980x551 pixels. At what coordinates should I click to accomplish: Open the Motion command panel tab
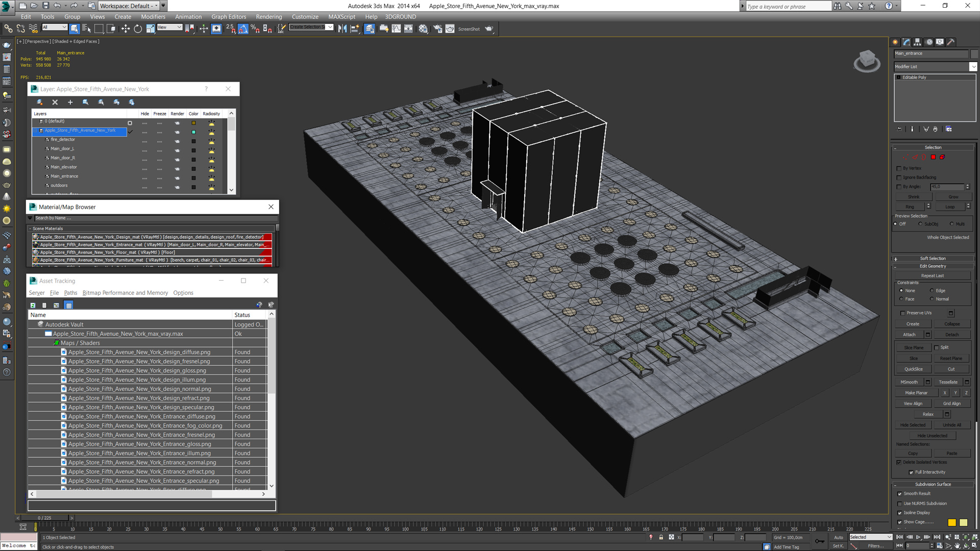click(929, 42)
